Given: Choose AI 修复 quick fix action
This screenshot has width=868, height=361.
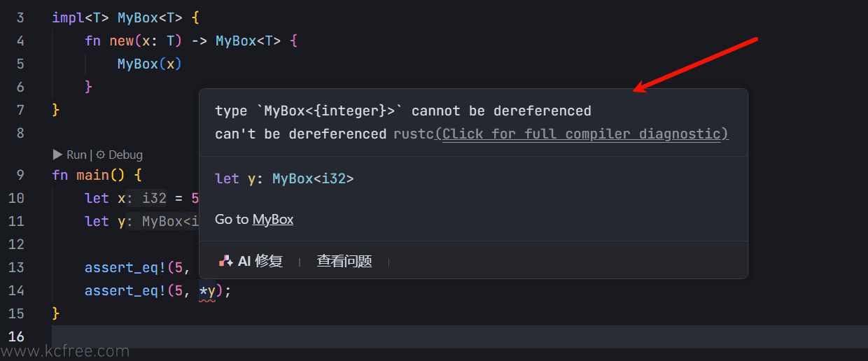Looking at the screenshot, I should tap(251, 261).
